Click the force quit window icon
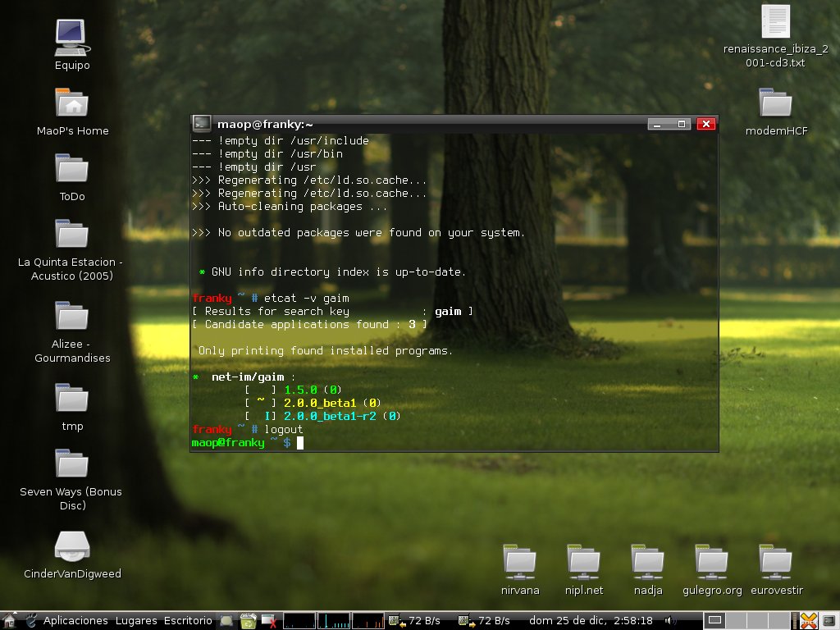The width and height of the screenshot is (840, 630). (x=269, y=621)
